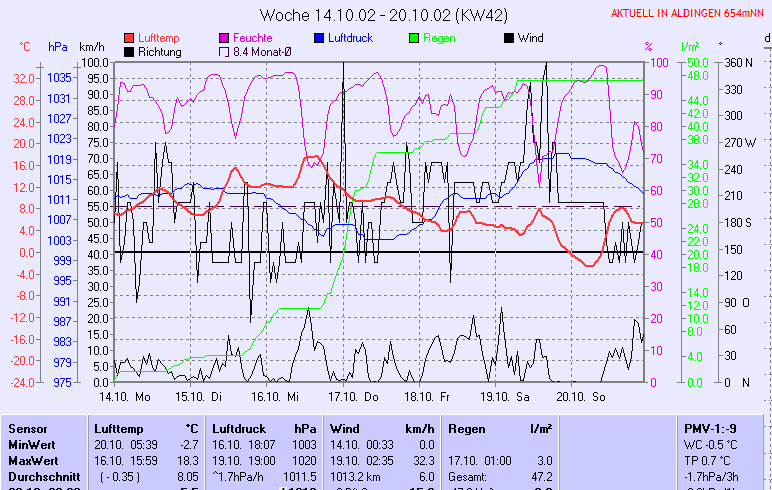Click the black Wind legend icon

[x=509, y=38]
